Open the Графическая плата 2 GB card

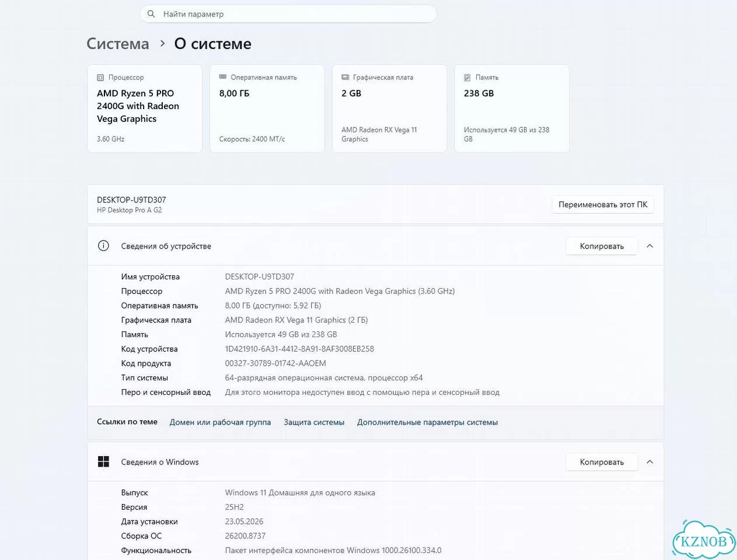(389, 108)
